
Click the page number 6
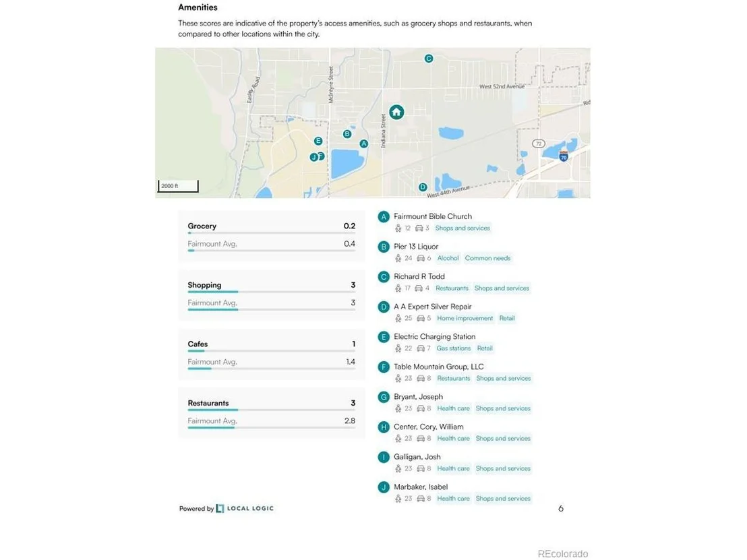point(561,509)
